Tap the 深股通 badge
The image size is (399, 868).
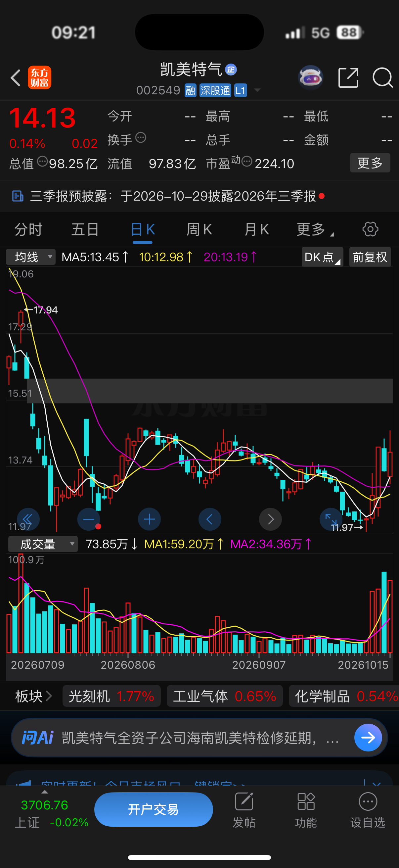click(x=215, y=90)
